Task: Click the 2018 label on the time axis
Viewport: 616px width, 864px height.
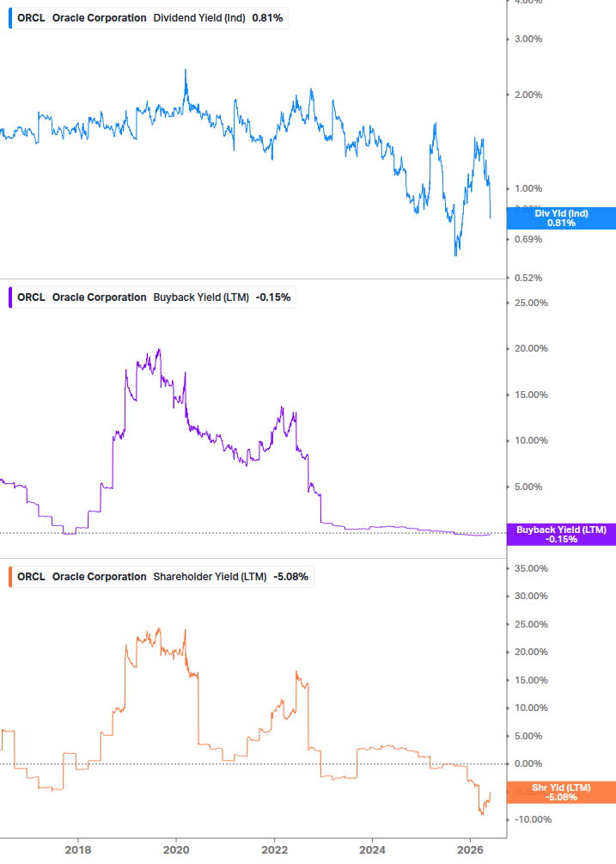Action: [x=78, y=849]
